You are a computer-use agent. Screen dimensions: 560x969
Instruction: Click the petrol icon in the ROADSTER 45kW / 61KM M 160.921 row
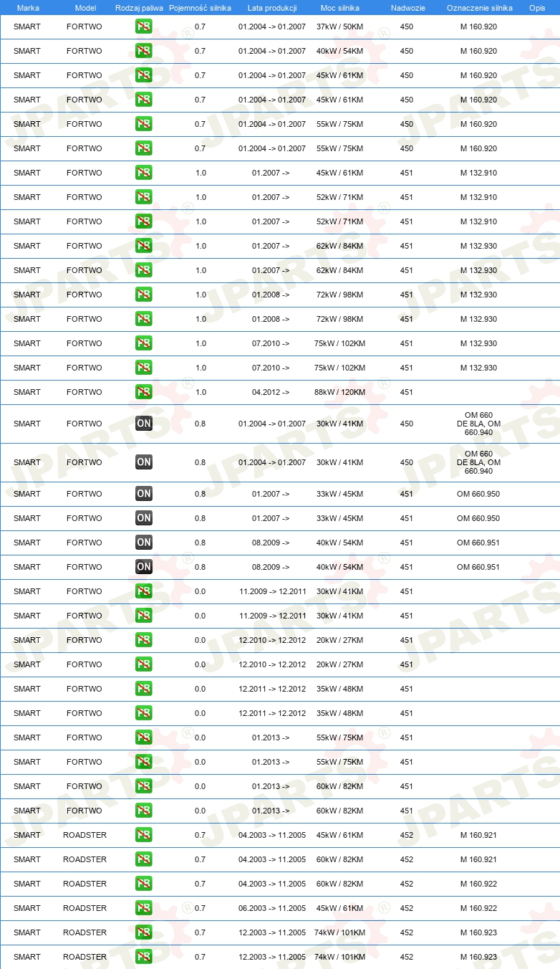coord(144,835)
